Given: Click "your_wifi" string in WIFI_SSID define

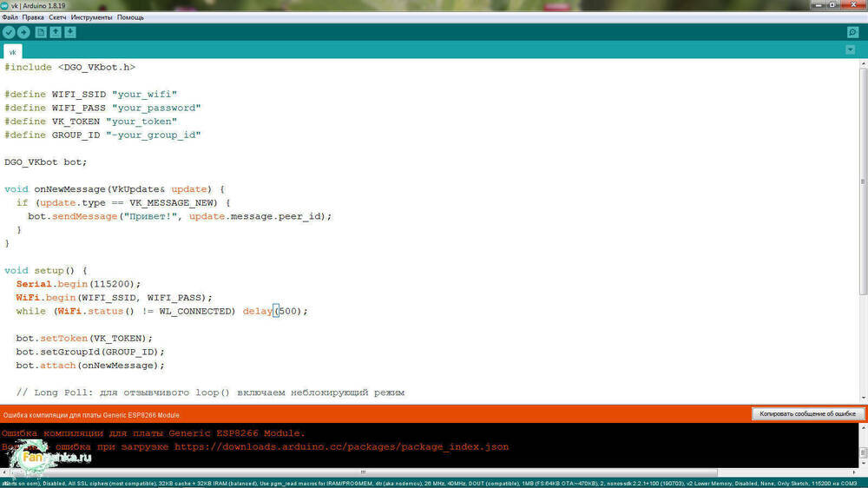Looking at the screenshot, I should pos(144,94).
